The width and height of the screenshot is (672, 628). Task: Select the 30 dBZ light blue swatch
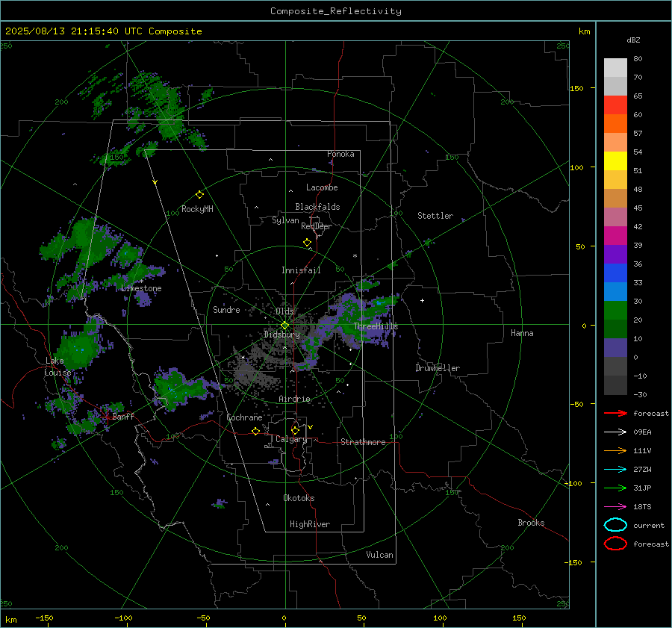click(615, 291)
